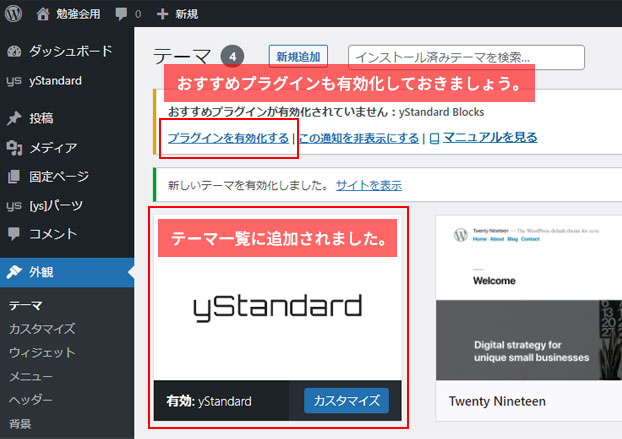
Task: Click the comments bubble icon in admin bar
Action: [x=121, y=14]
